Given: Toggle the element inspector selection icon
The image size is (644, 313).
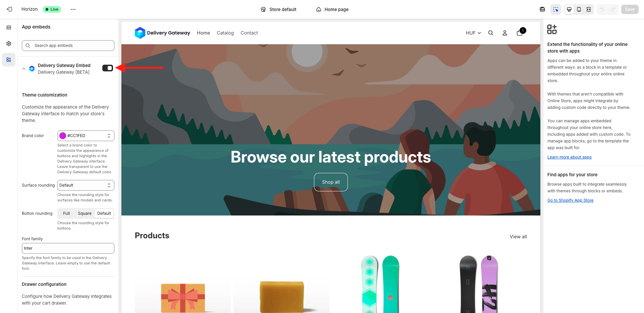Looking at the screenshot, I should click(556, 9).
